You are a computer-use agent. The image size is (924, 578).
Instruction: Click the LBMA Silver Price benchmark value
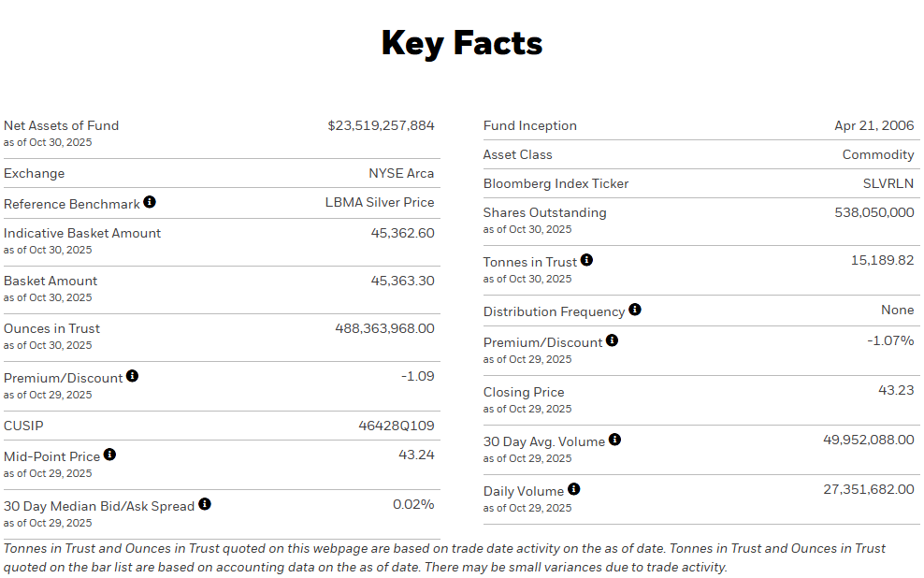pyautogui.click(x=380, y=202)
